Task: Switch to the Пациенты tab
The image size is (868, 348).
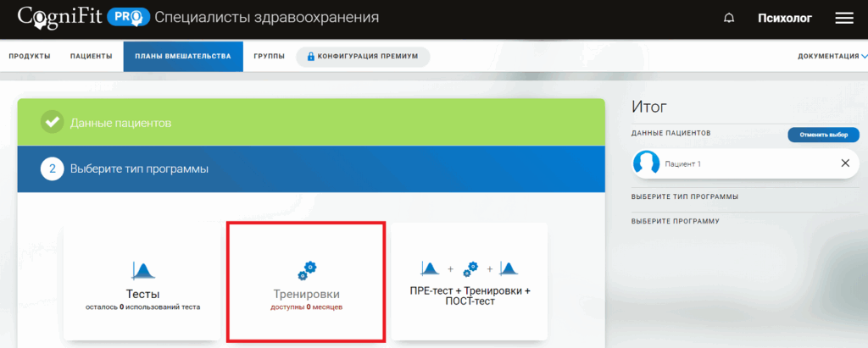Action: click(x=92, y=57)
